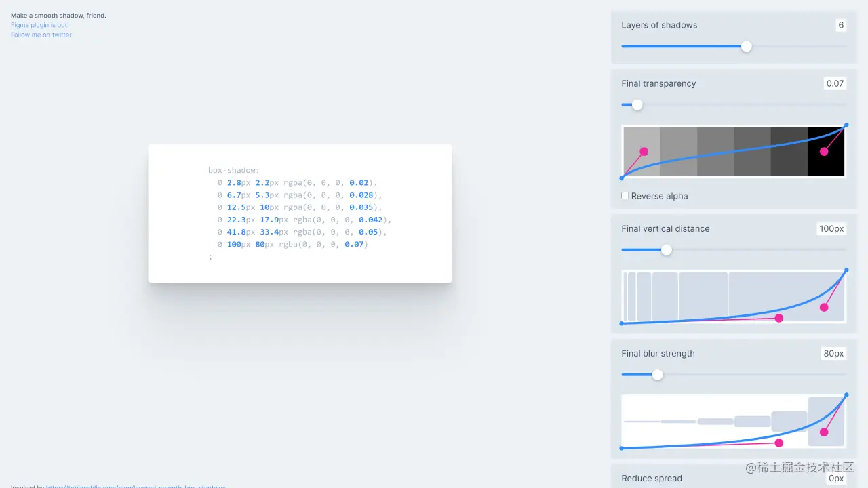Click the 'Final vertical distance' label
The width and height of the screenshot is (868, 488).
(x=665, y=228)
